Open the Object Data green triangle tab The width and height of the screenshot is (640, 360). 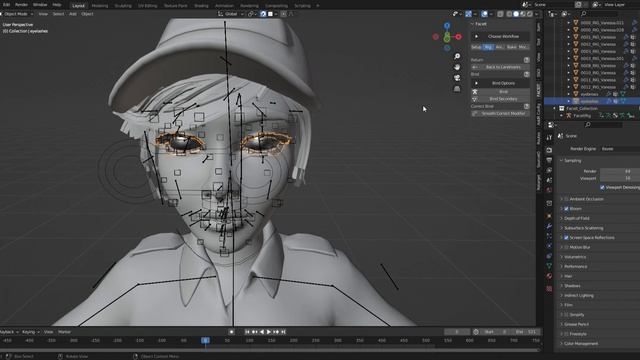(549, 266)
